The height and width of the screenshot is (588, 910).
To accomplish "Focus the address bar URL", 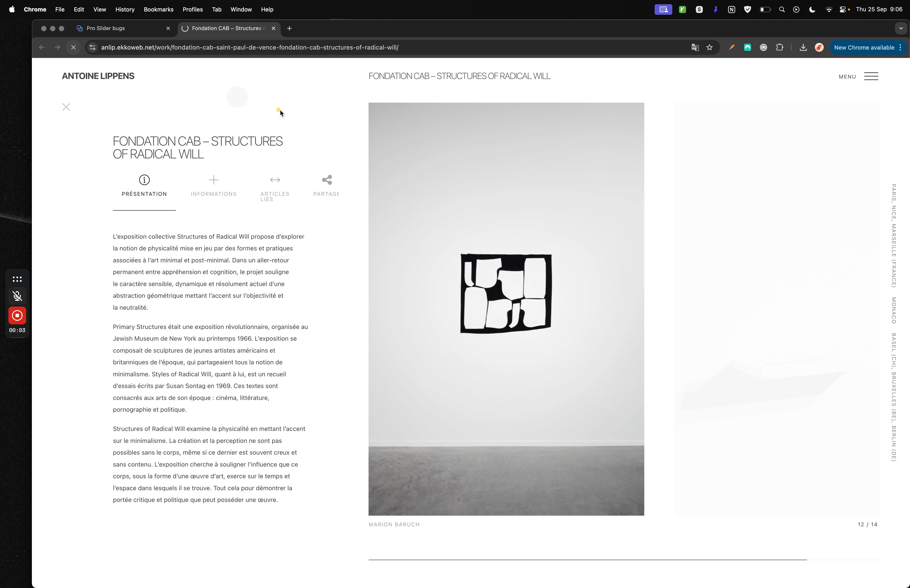I will tap(250, 47).
